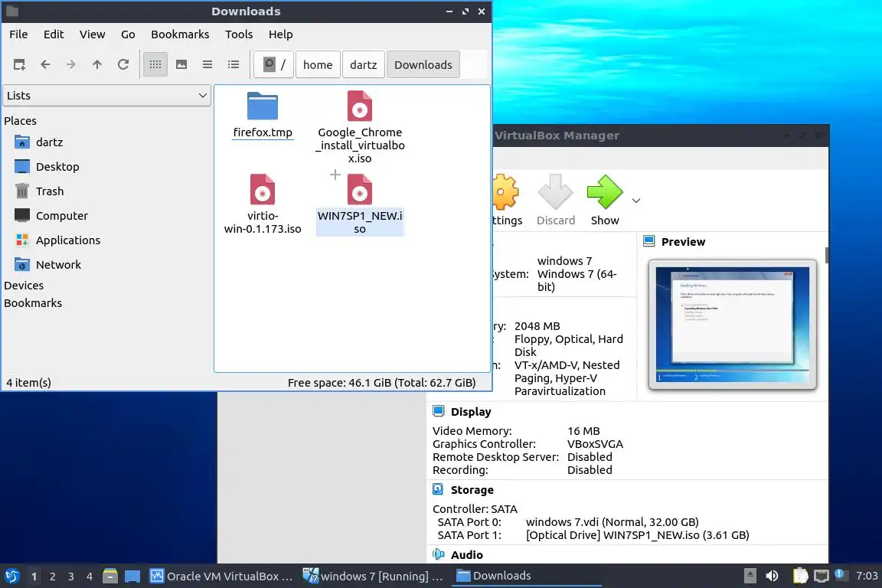Launch the file manager from the taskbar
Screen dimensions: 882x588
coord(110,577)
